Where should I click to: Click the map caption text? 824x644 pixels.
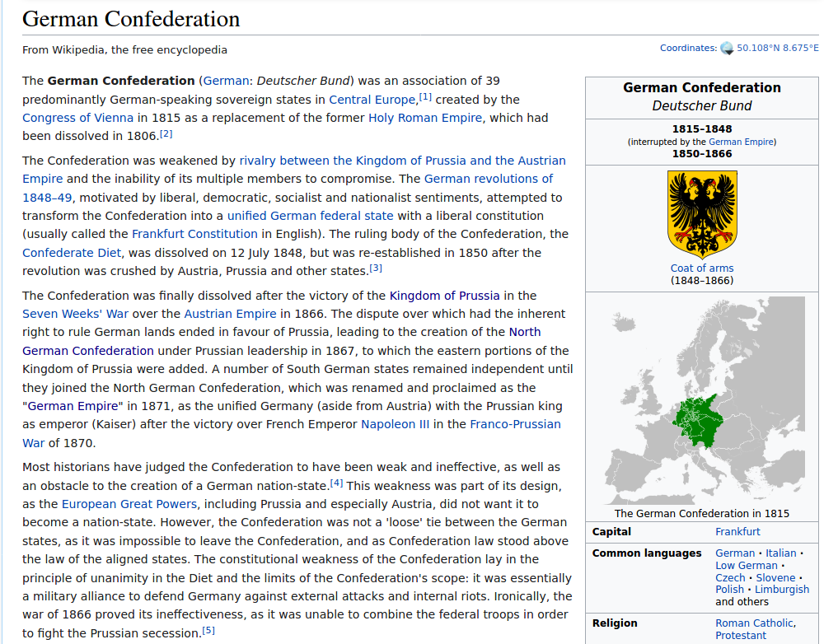(x=702, y=514)
